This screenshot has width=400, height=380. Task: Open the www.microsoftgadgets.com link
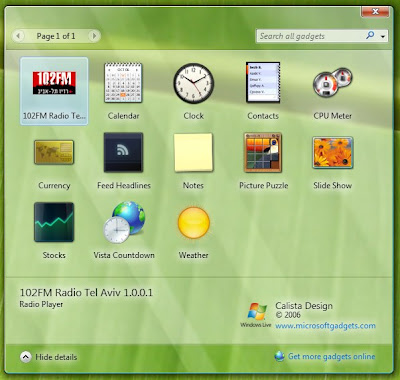(325, 326)
